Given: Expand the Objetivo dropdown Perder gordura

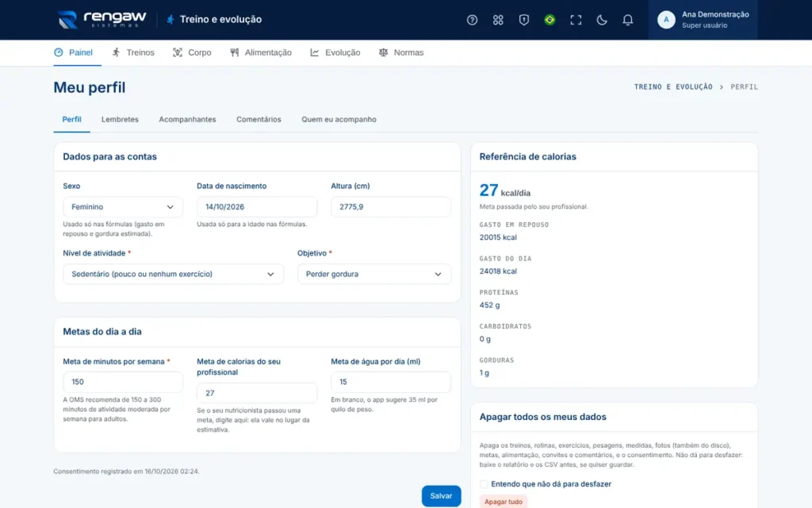Looking at the screenshot, I should click(x=374, y=274).
